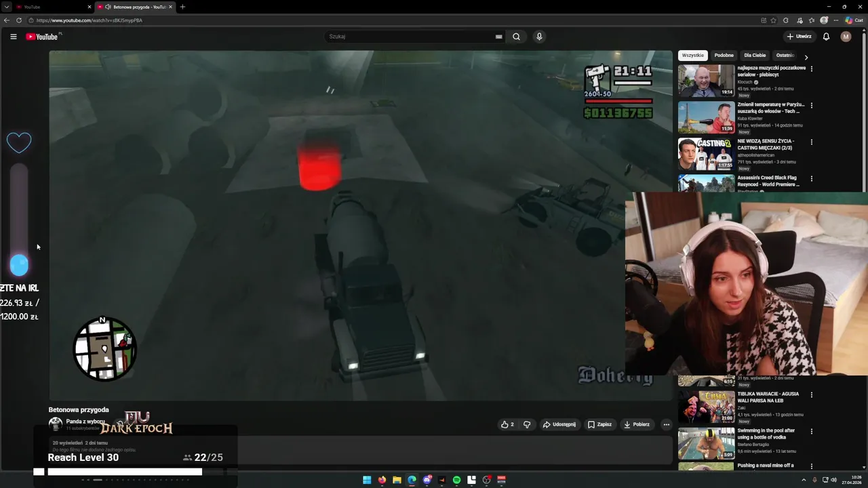Open the Panda z wyboru channel link
The width and height of the screenshot is (868, 488).
point(85,422)
